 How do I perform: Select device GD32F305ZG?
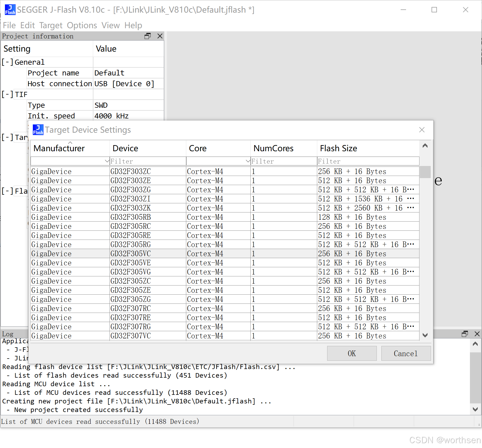click(225, 299)
